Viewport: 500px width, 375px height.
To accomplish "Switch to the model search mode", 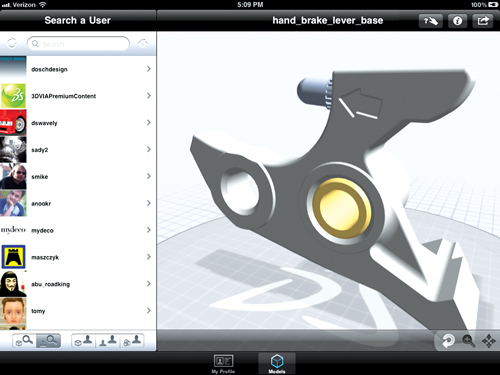I will (24, 341).
